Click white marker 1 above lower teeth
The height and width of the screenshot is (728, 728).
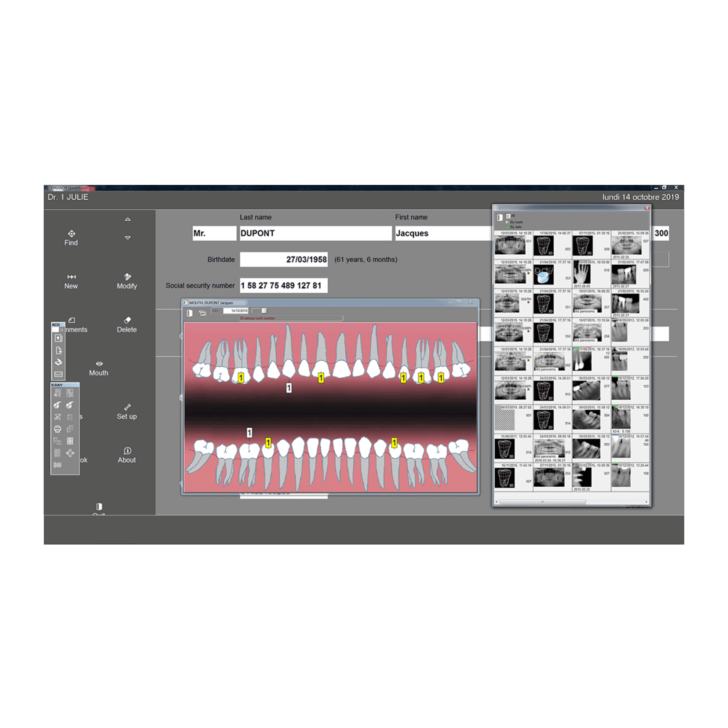pyautogui.click(x=249, y=432)
